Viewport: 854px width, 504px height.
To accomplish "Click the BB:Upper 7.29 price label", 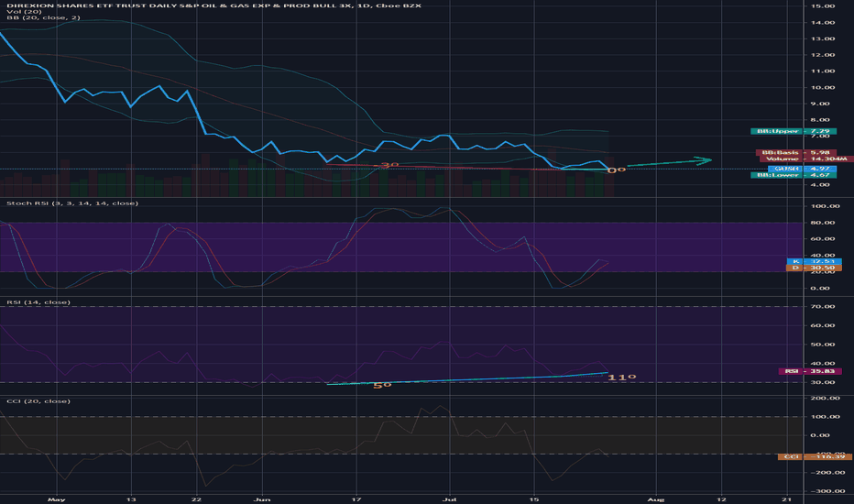I will coord(793,131).
